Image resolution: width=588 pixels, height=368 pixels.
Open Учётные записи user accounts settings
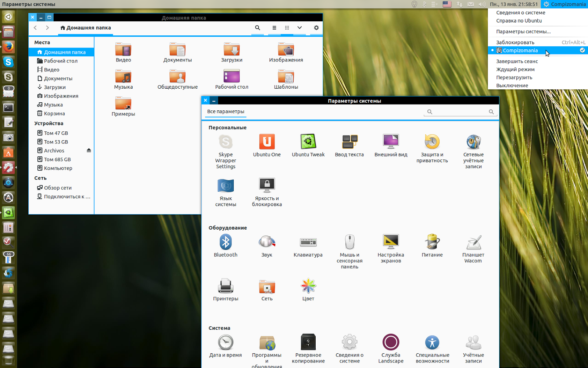point(473,349)
